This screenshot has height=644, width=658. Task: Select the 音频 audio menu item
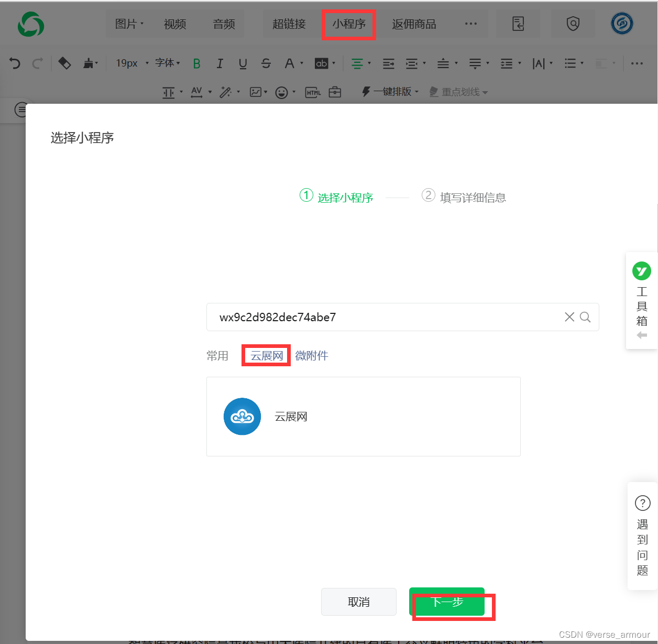click(x=224, y=24)
